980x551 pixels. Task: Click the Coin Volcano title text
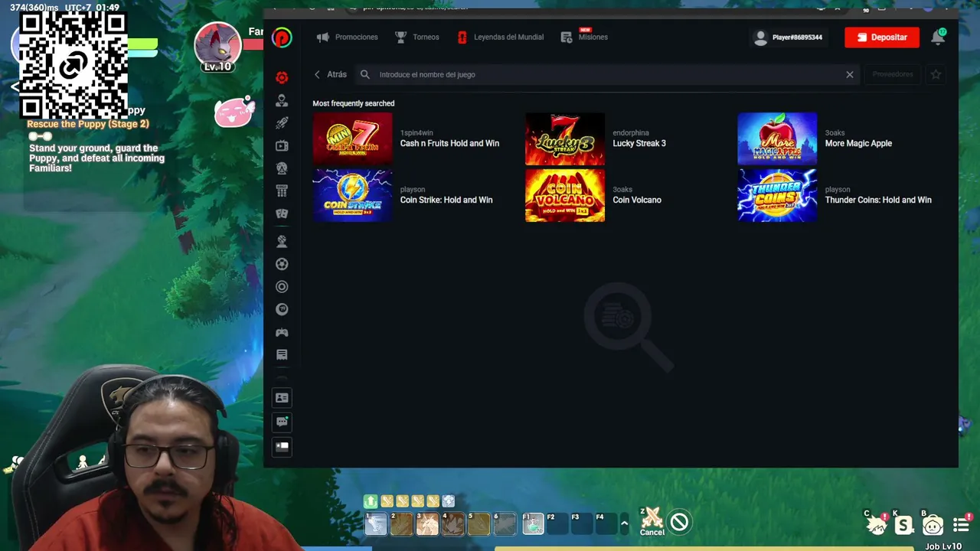(637, 200)
